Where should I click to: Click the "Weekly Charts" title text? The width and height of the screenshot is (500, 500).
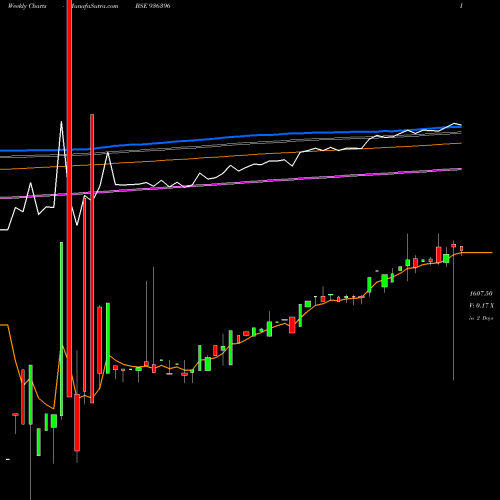pos(27,6)
